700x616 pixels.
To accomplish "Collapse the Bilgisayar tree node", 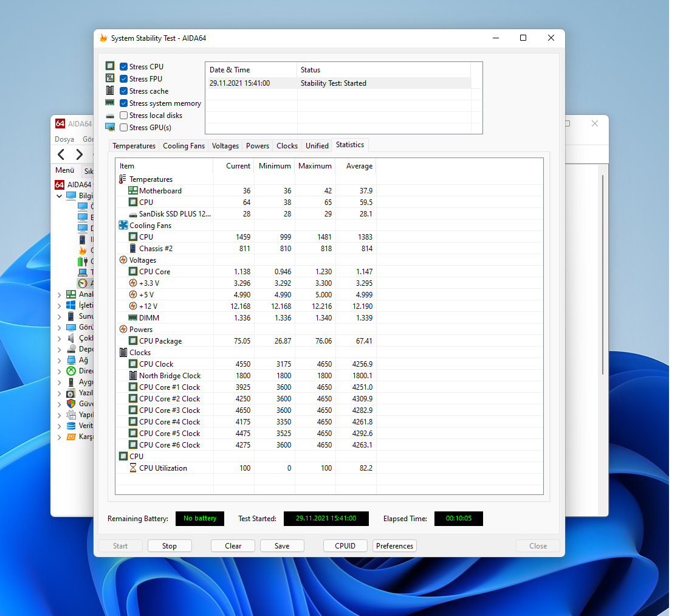I will [x=60, y=196].
